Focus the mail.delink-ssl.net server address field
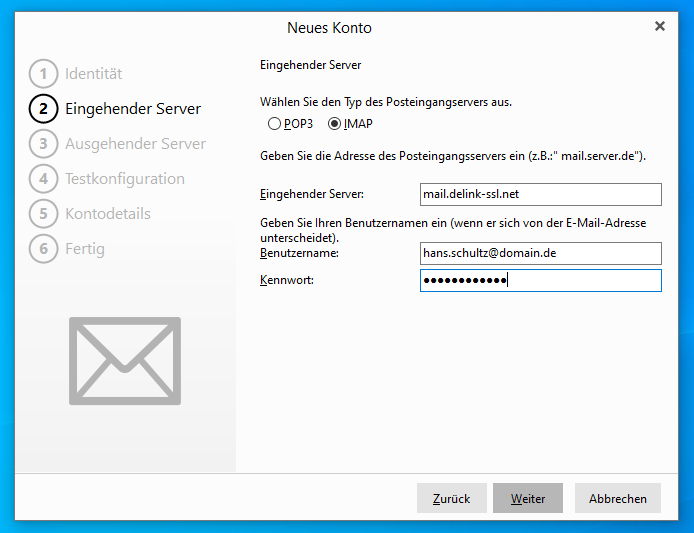Viewport: 694px width, 533px height. tap(540, 194)
